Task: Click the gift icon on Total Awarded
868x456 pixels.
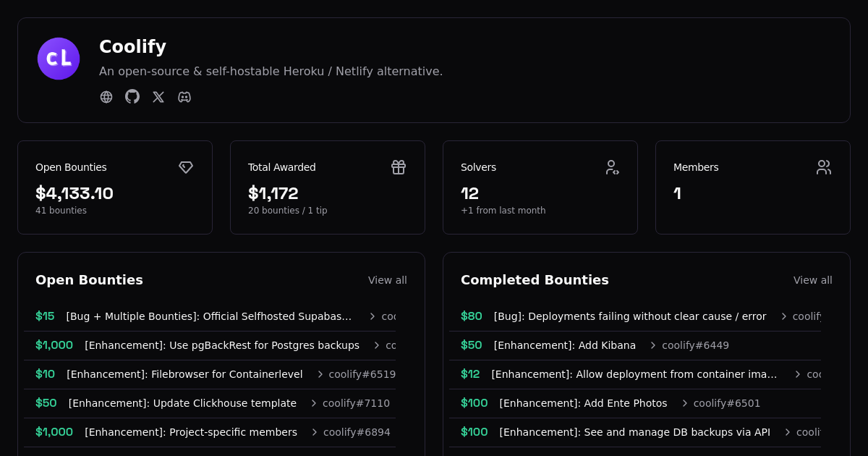Action: tap(399, 167)
